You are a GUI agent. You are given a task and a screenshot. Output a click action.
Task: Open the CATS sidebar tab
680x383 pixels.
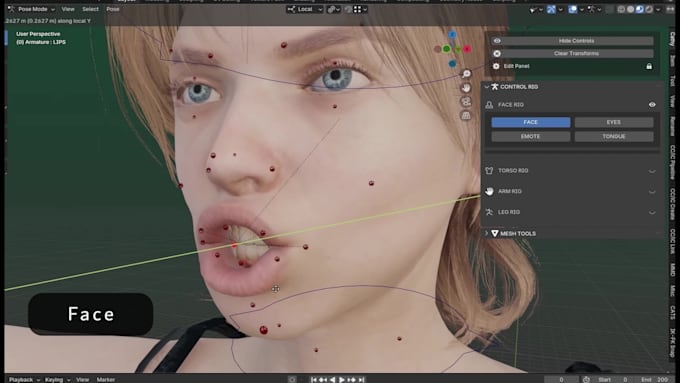672,312
